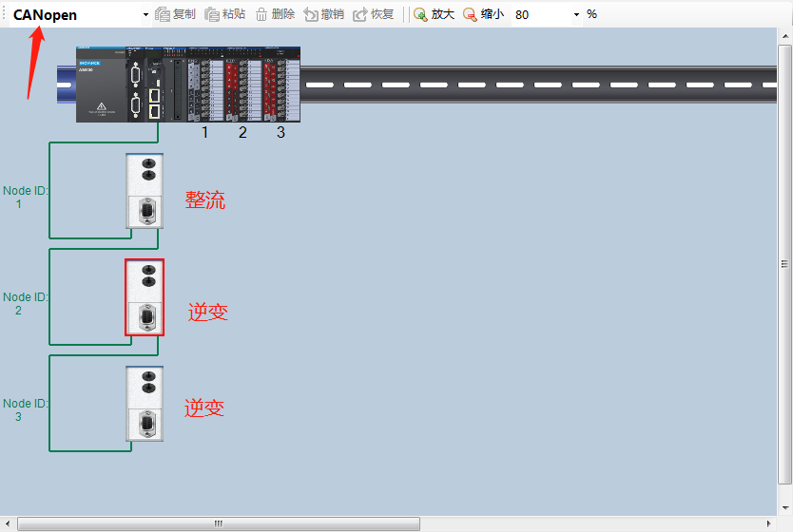Click the Copy (复制) toolbar icon

tap(163, 14)
